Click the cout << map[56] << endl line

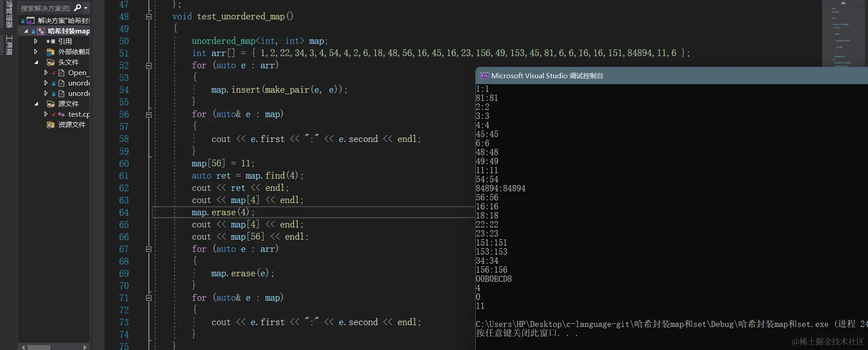[250, 236]
